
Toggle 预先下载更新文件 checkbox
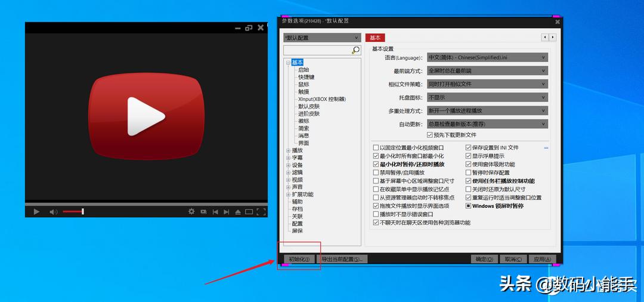click(429, 135)
